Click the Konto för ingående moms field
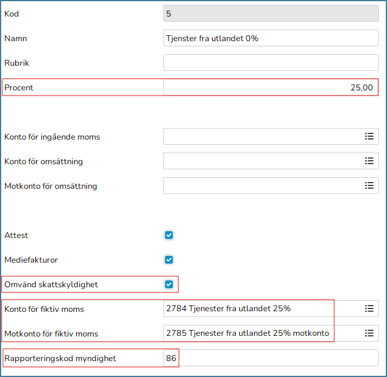387x377 pixels. tap(271, 136)
